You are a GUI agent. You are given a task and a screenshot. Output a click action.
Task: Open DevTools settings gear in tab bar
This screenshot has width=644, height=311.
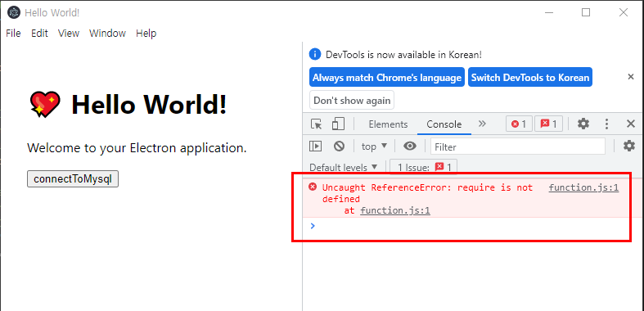[x=583, y=124]
